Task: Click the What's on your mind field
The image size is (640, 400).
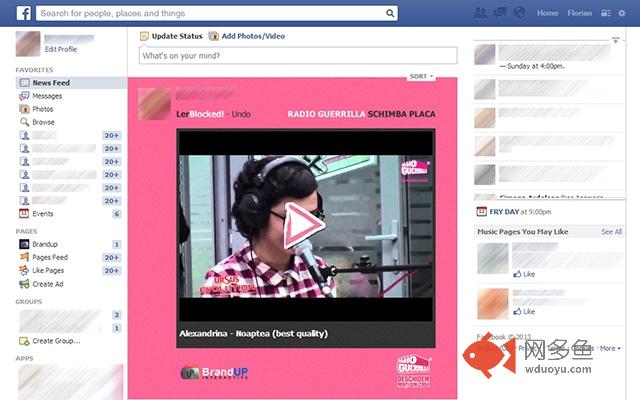Action: pyautogui.click(x=298, y=56)
